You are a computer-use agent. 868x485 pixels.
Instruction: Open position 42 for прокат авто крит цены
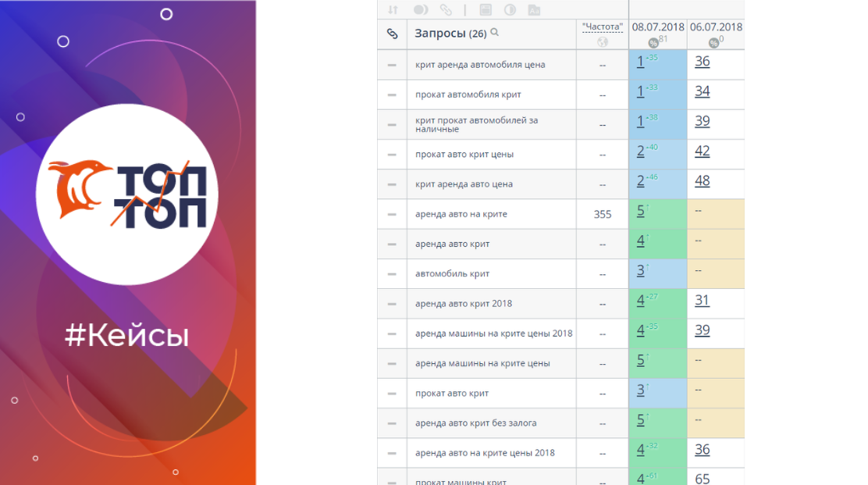click(703, 152)
